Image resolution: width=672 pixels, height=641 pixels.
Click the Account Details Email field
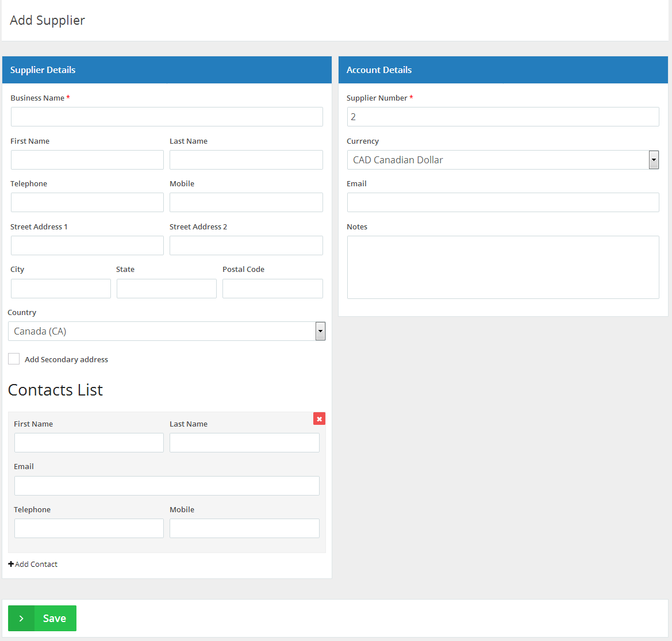pos(503,202)
